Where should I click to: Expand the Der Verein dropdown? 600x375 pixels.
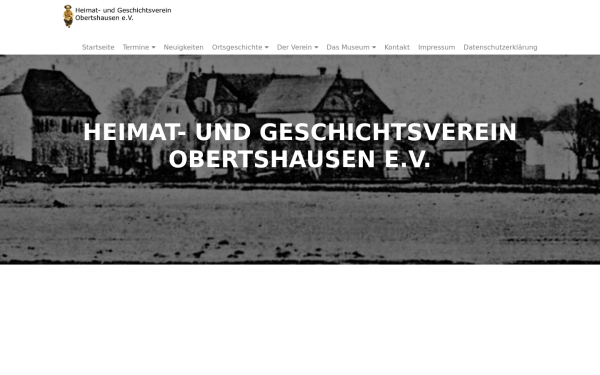297,47
